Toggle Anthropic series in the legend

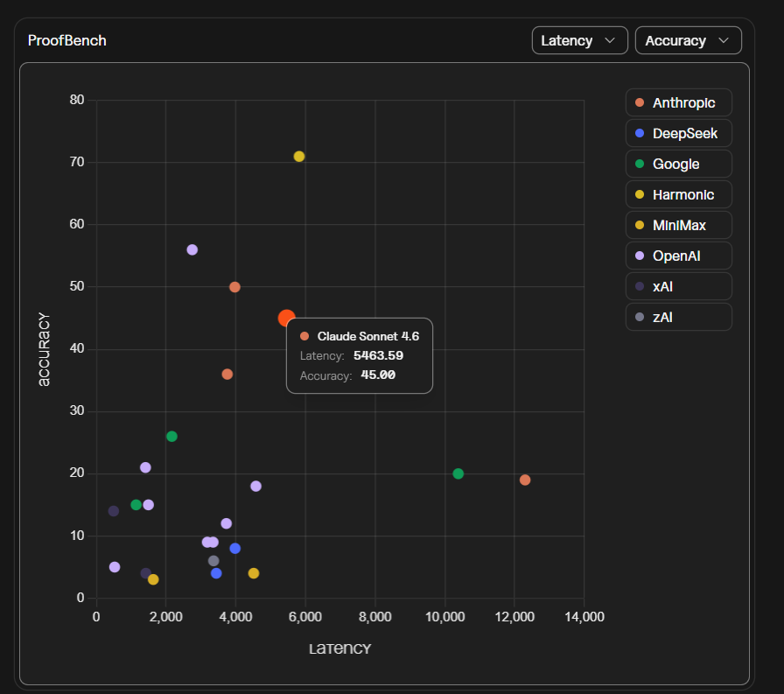[x=678, y=102]
